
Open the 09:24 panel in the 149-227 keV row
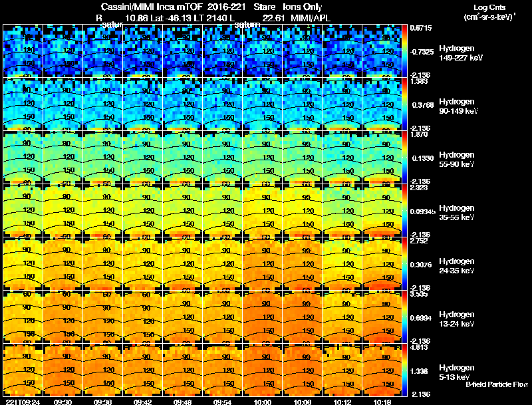[23, 51]
